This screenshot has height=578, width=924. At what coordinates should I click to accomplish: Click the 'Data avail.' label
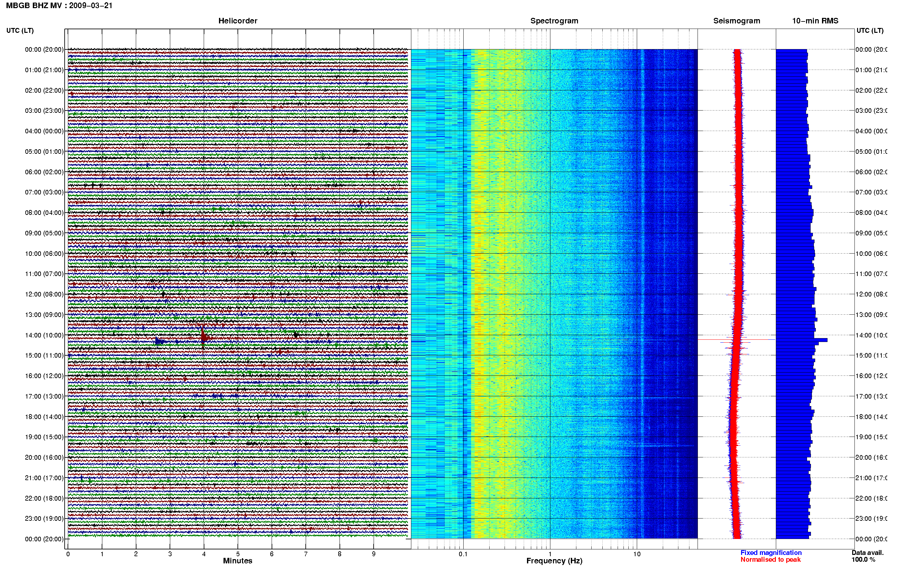(867, 553)
